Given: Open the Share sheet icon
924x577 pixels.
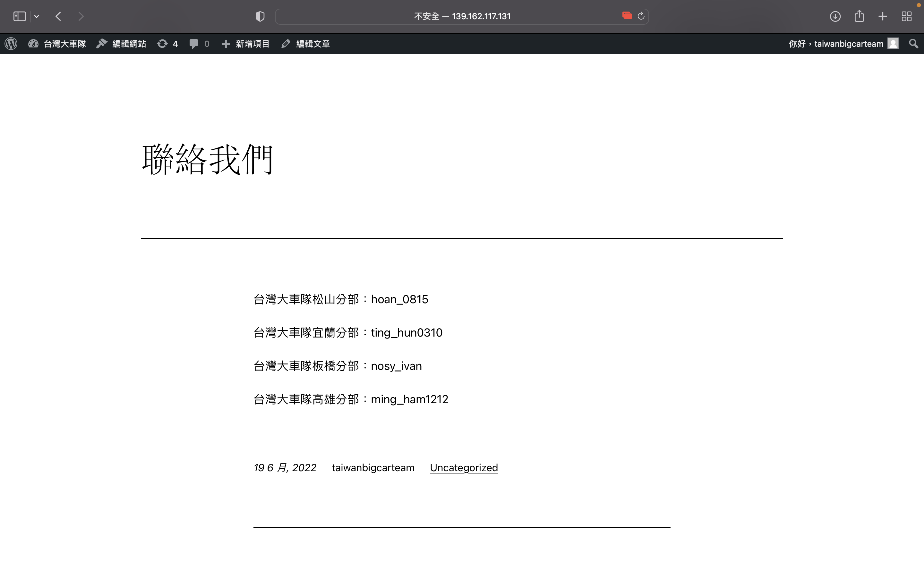Looking at the screenshot, I should pos(859,16).
